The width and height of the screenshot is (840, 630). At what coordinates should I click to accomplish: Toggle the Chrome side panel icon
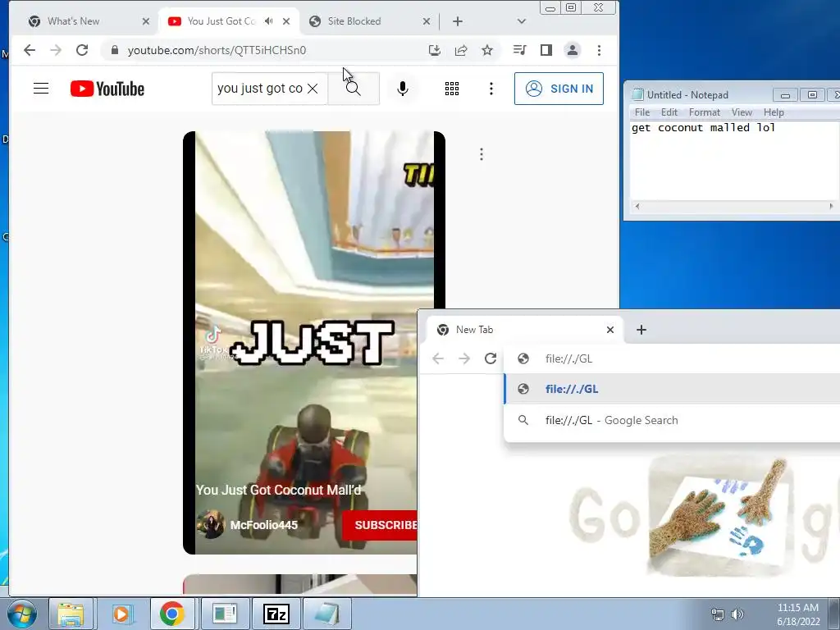546,50
